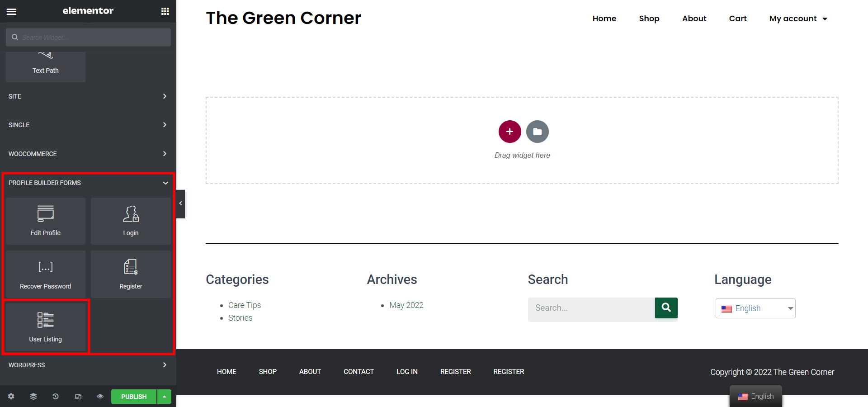The height and width of the screenshot is (407, 868).
Task: Select the Login widget
Action: click(131, 221)
